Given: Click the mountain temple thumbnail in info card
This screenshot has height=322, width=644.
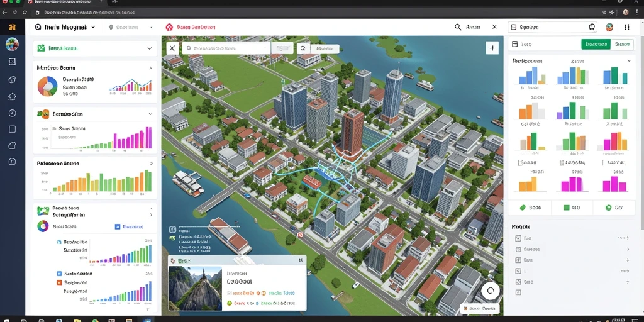Looking at the screenshot, I should [x=195, y=288].
